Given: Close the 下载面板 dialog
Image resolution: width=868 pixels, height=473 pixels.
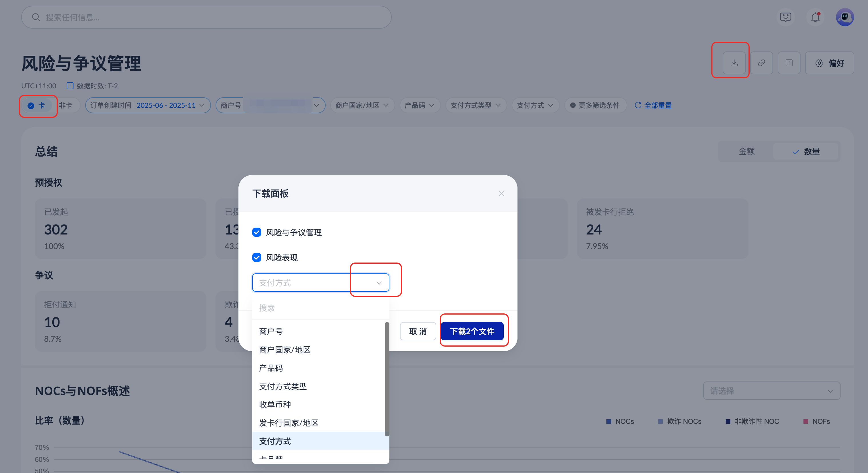Looking at the screenshot, I should (501, 193).
